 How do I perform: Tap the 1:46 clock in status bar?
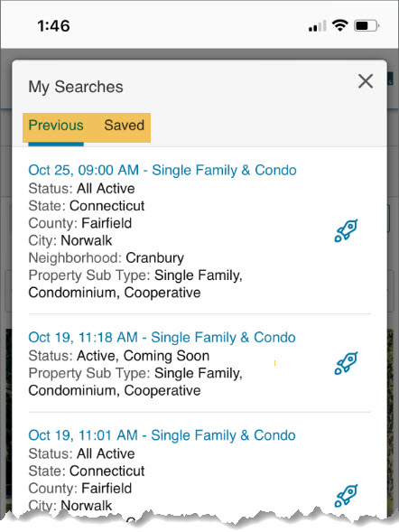[53, 26]
